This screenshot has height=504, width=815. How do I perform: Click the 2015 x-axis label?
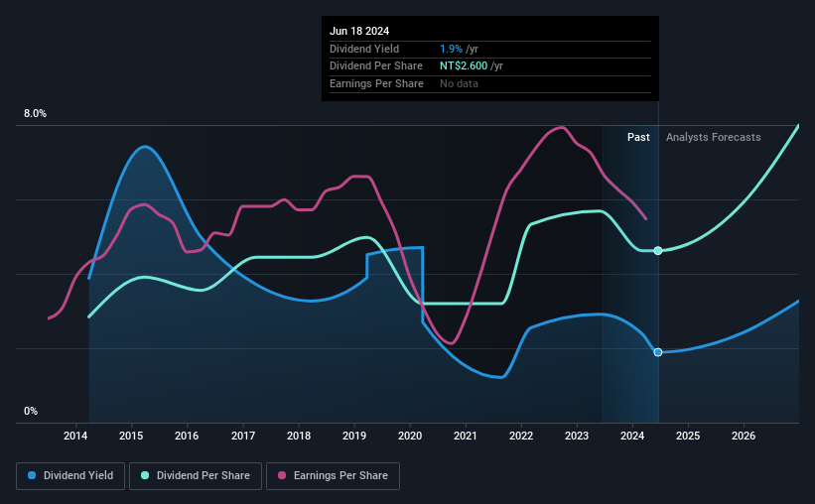pyautogui.click(x=131, y=436)
